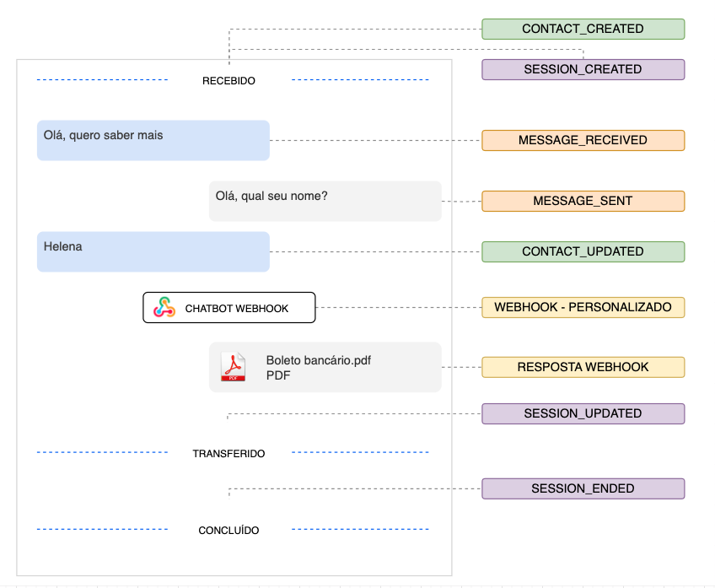The image size is (715, 588).
Task: Click the SESSION_UPDATED event box
Action: [x=583, y=413]
